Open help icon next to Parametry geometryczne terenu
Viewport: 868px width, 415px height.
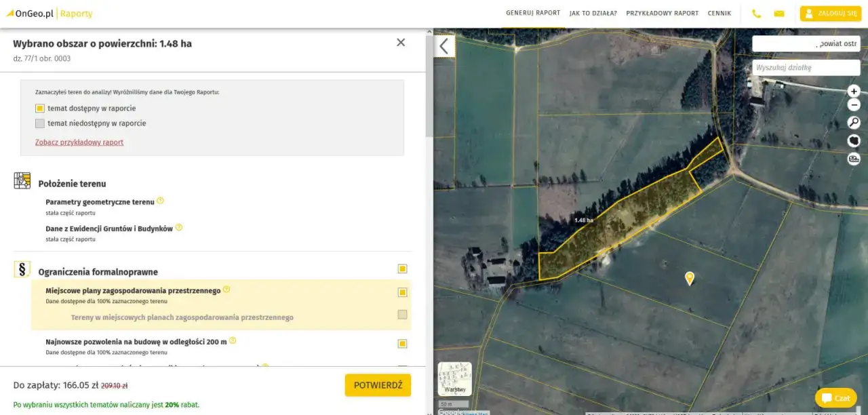pos(161,201)
